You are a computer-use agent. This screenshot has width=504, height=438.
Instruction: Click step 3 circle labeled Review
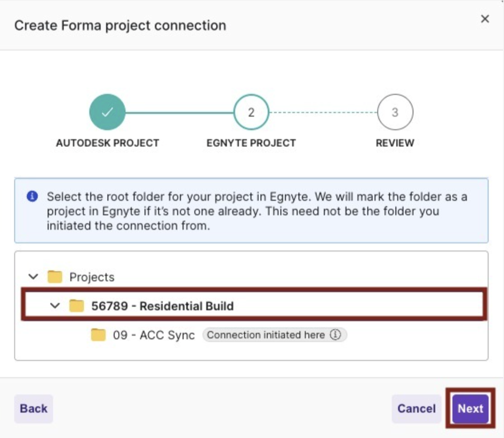(x=395, y=112)
